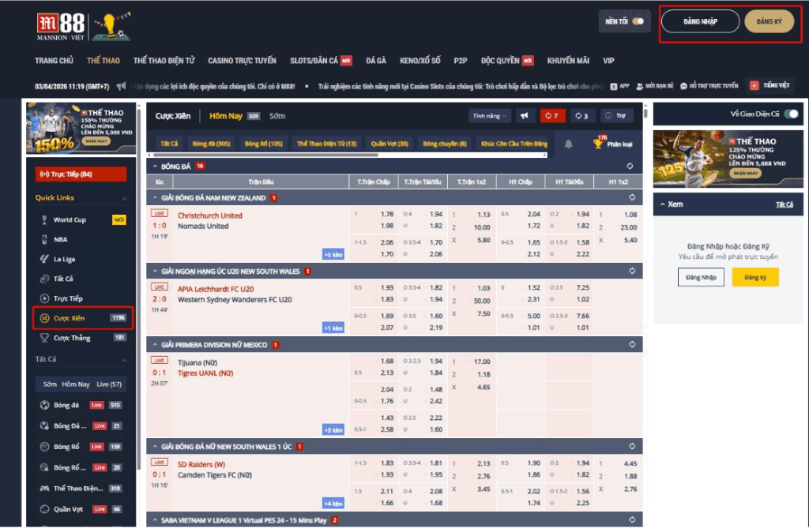Click the notification bell icon
This screenshot has width=809, height=532.
coord(568,144)
